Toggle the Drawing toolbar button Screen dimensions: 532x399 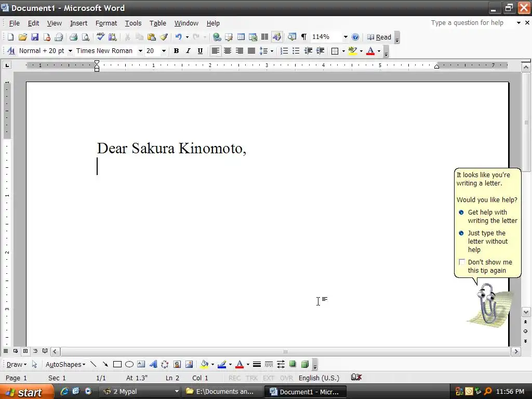277,37
